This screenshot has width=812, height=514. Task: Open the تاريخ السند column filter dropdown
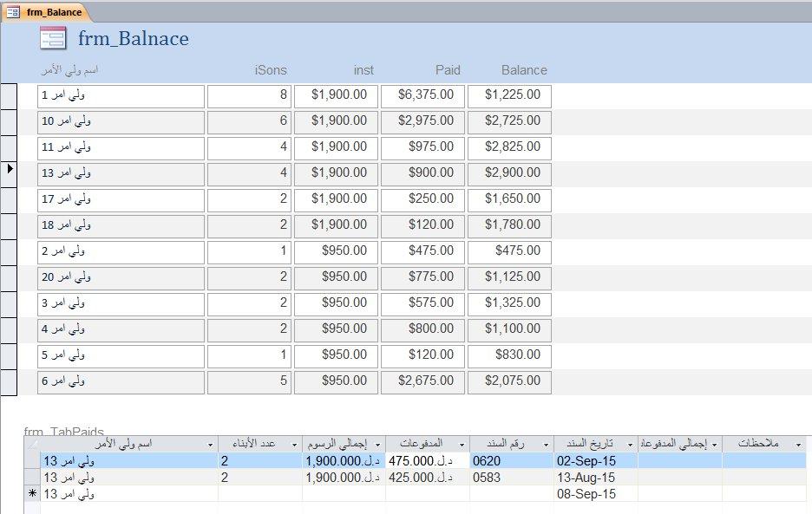pyautogui.click(x=630, y=445)
